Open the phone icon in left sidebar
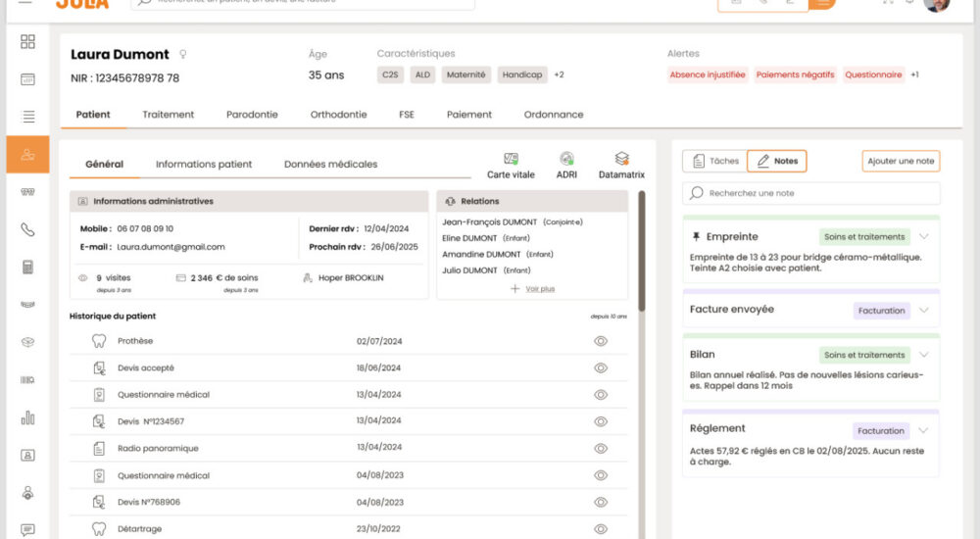 [x=27, y=229]
